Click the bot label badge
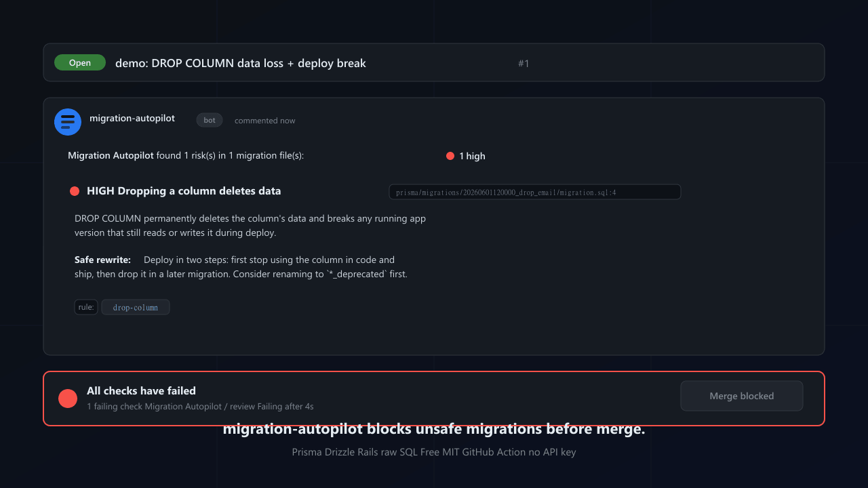Screen dimensions: 868x488 tap(210, 120)
